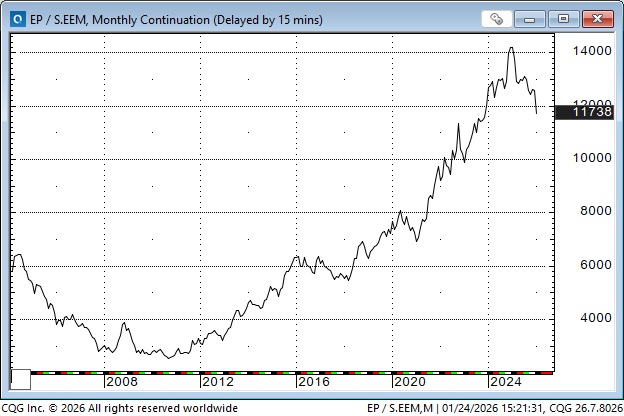The height and width of the screenshot is (416, 624).
Task: Close the EP / S.EEM chart window
Action: pos(598,19)
